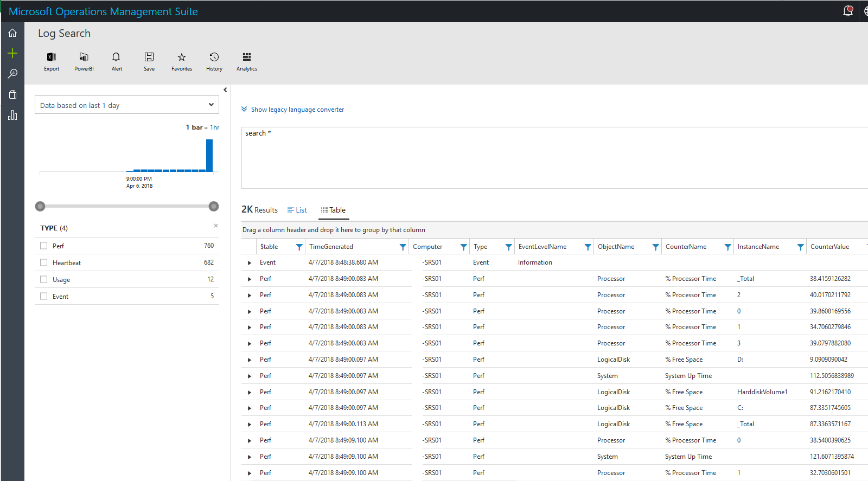The height and width of the screenshot is (481, 868).
Task: Filter the ObjectName column
Action: (655, 247)
